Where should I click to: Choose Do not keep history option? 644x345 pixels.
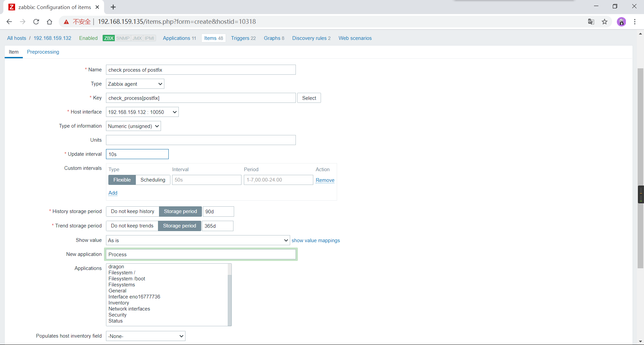pyautogui.click(x=132, y=211)
